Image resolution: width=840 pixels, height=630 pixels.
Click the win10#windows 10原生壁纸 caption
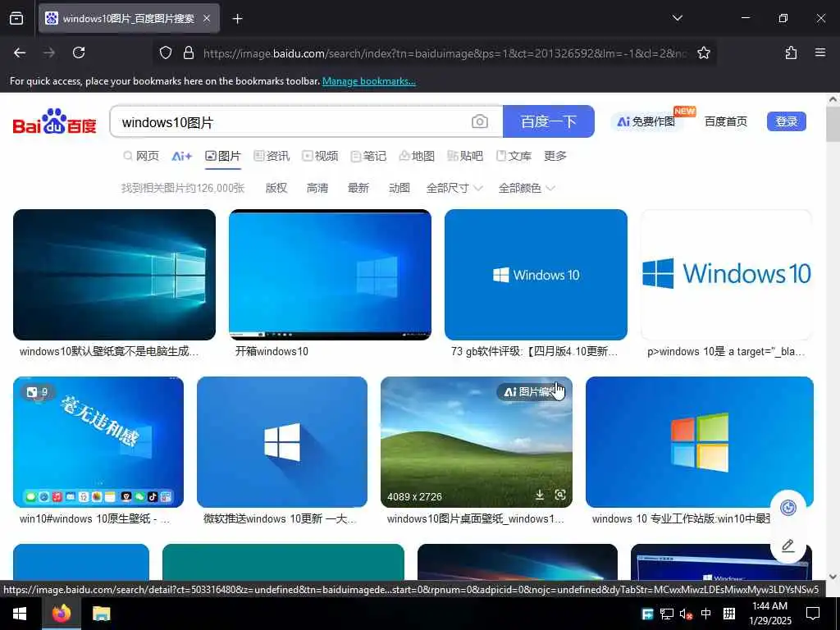click(94, 518)
